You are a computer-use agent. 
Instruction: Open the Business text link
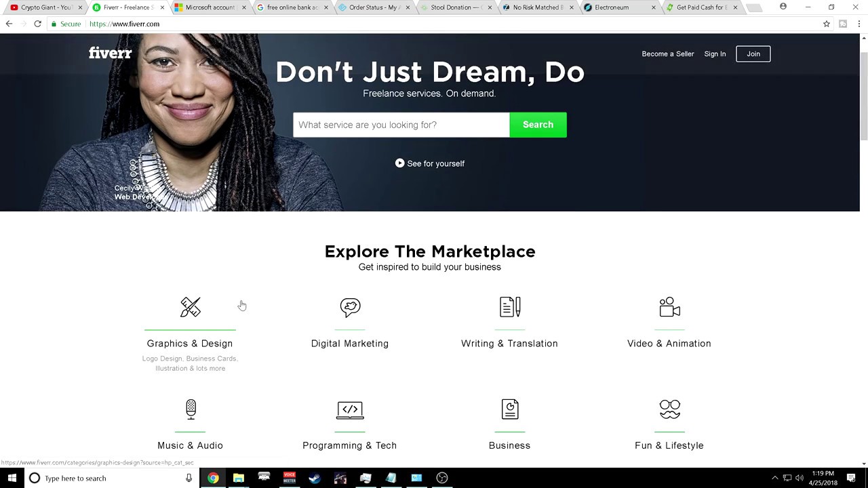coord(509,445)
